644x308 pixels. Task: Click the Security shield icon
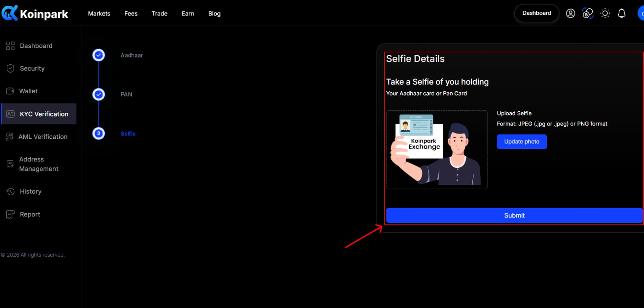coord(10,68)
